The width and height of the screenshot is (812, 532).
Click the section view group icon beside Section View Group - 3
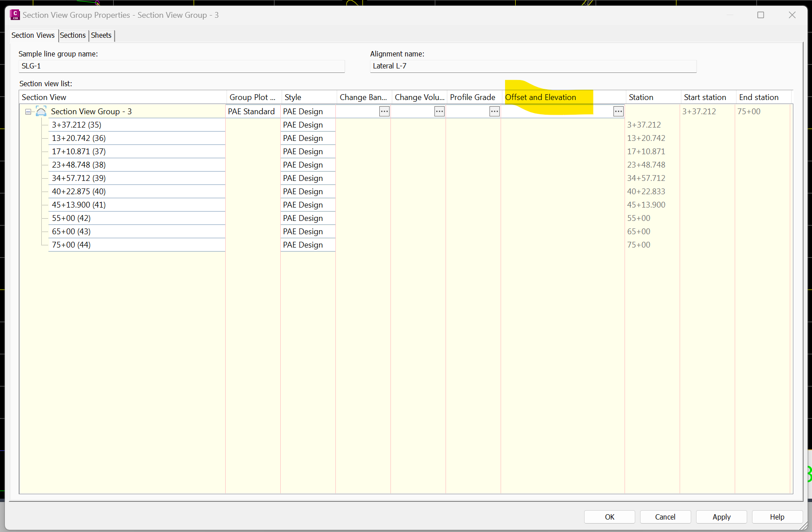[x=41, y=111]
